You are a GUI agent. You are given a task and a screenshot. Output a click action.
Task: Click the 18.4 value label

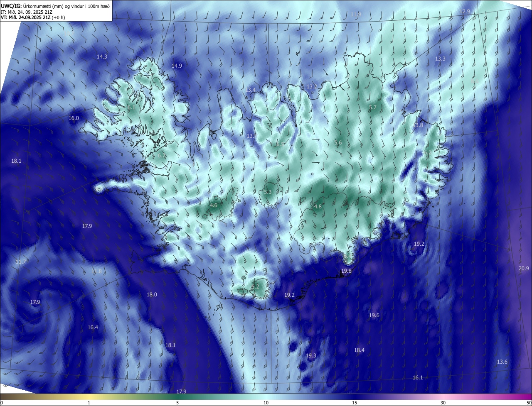tap(359, 350)
